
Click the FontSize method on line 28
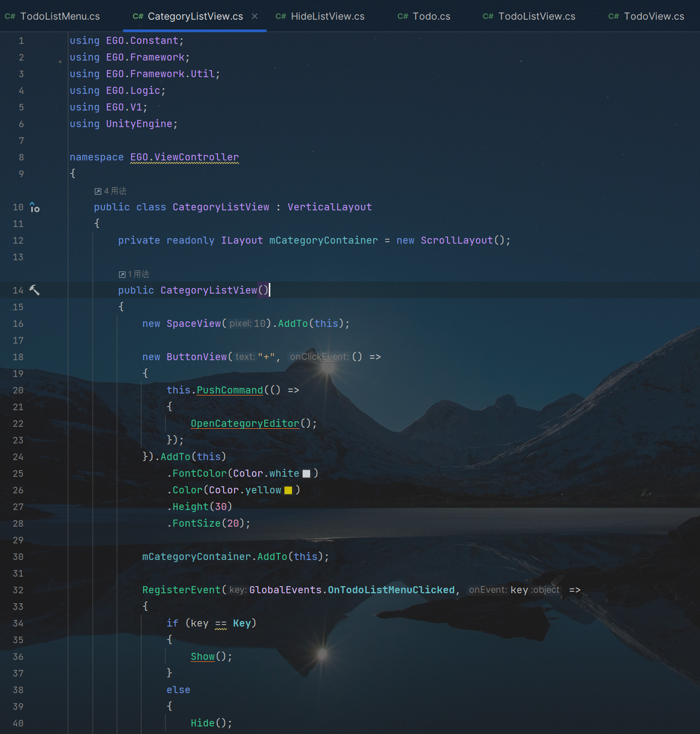(x=197, y=523)
